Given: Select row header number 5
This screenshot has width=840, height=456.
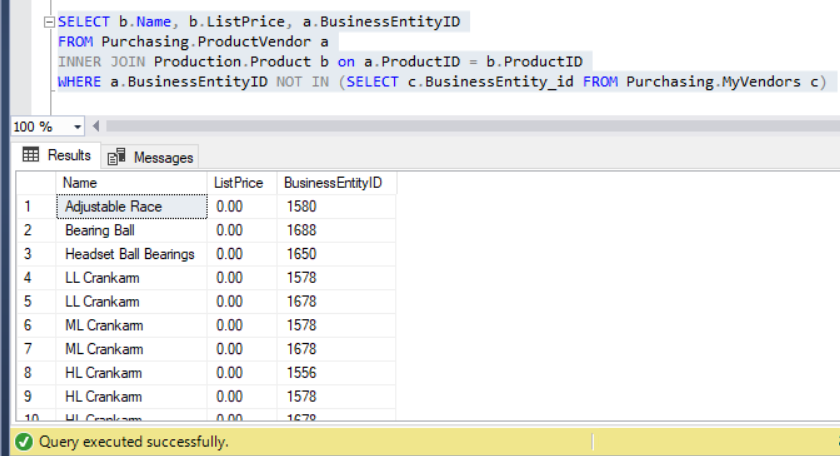Looking at the screenshot, I should 36,302.
